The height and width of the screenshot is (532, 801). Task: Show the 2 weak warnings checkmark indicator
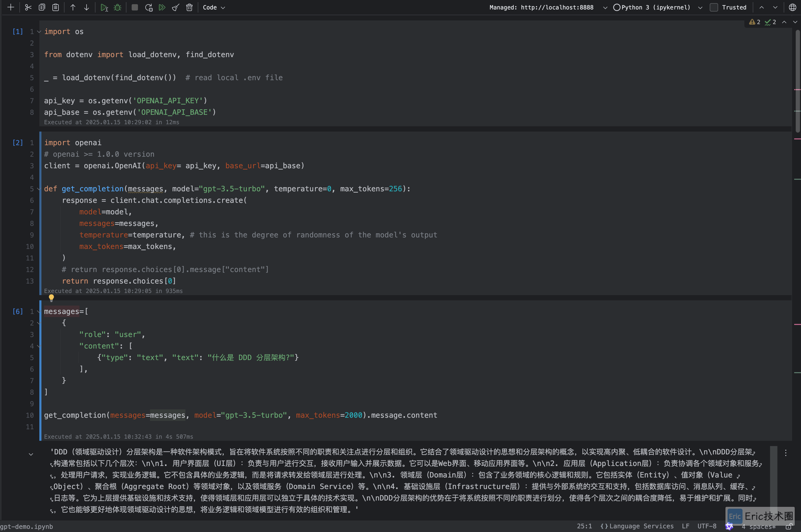pyautogui.click(x=770, y=22)
